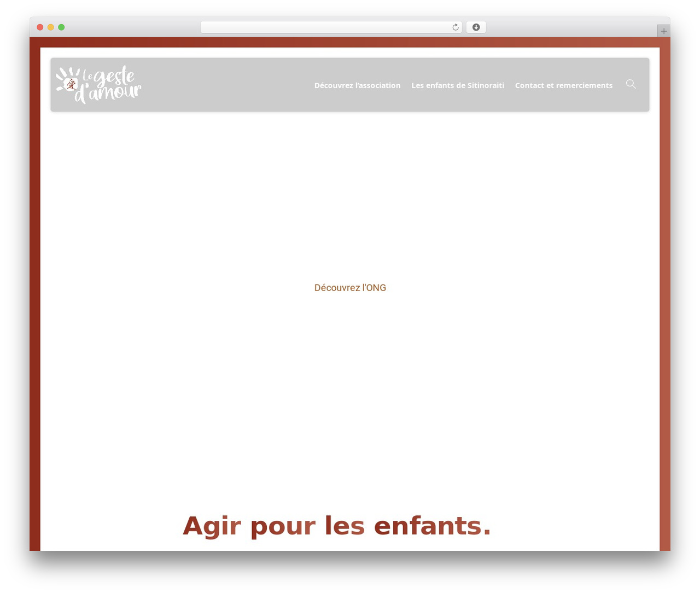Open the site search magnifier icon
700x593 pixels.
(x=631, y=84)
